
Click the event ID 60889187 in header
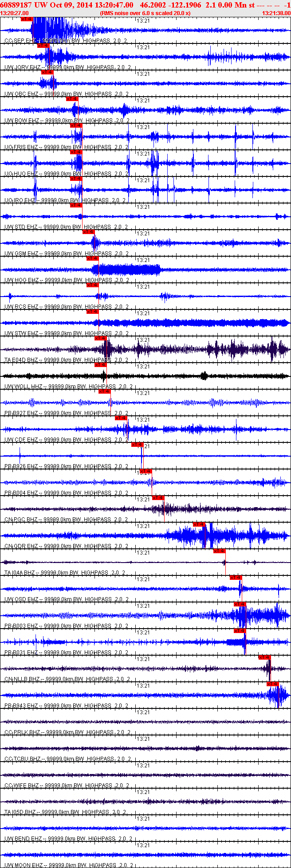click(16, 5)
